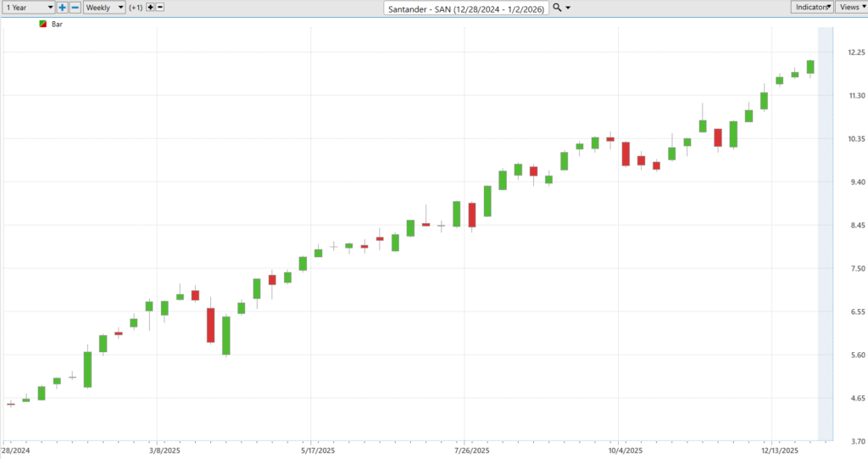
Task: Click the 12/13/2025 date axis label
Action: click(780, 451)
